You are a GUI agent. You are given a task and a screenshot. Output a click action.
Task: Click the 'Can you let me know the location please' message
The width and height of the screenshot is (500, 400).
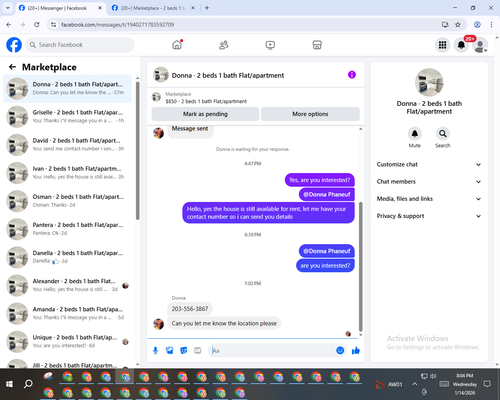[224, 323]
